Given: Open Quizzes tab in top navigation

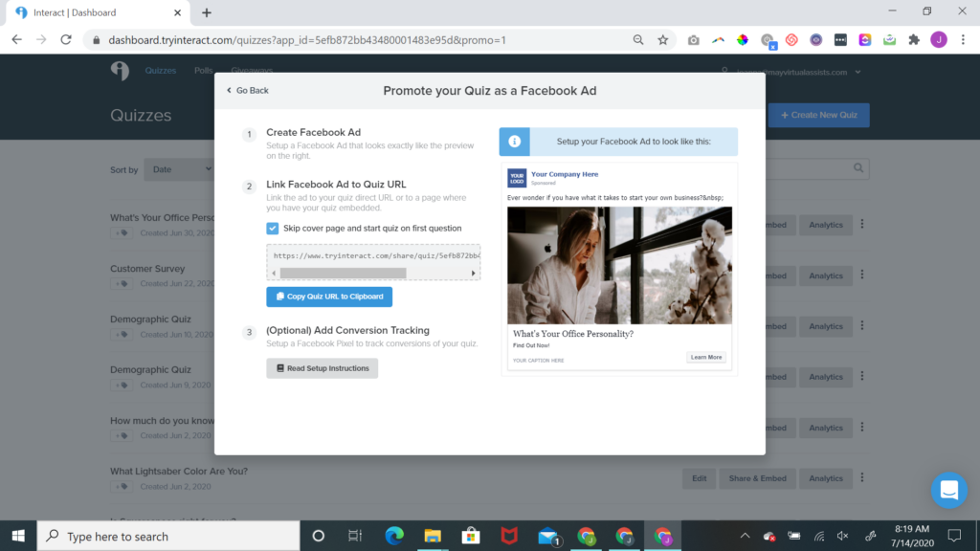Looking at the screenshot, I should click(161, 71).
